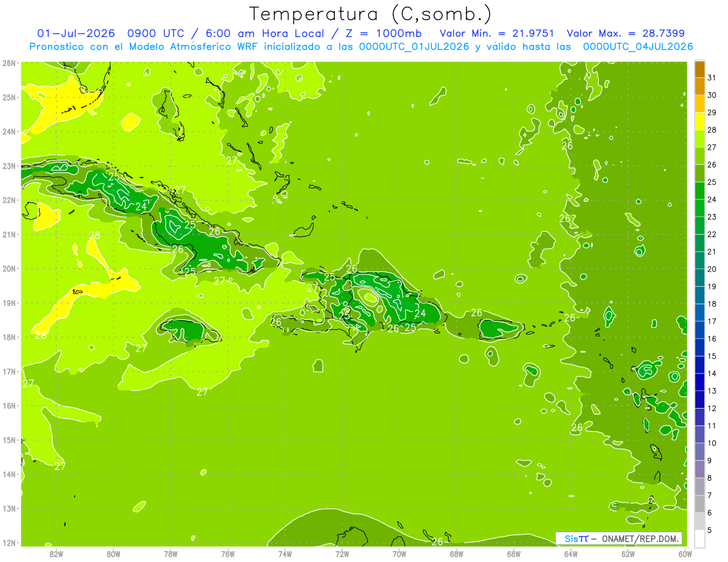Click the 24 contour label over Dominican Republic
The height and width of the screenshot is (562, 728).
pyautogui.click(x=420, y=313)
